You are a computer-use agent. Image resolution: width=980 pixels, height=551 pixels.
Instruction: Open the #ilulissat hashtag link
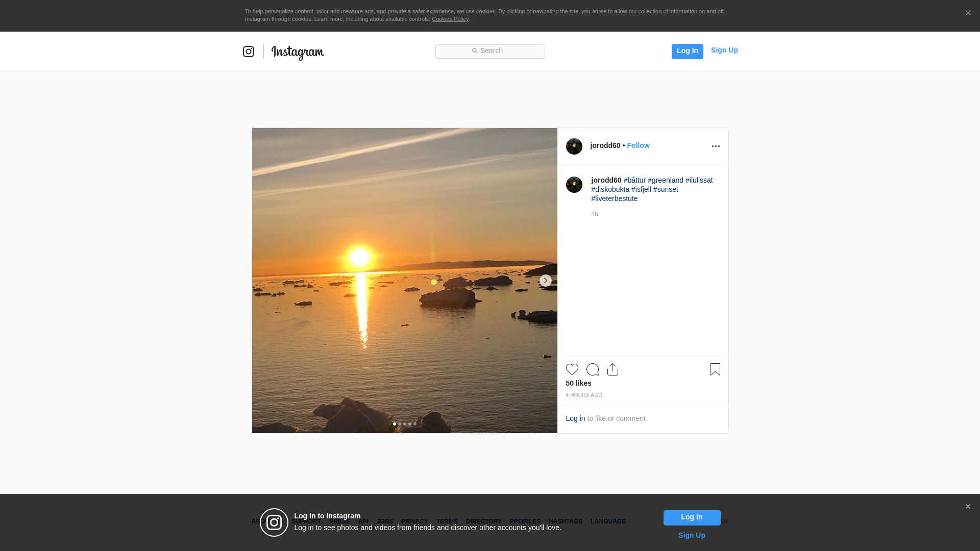[699, 180]
